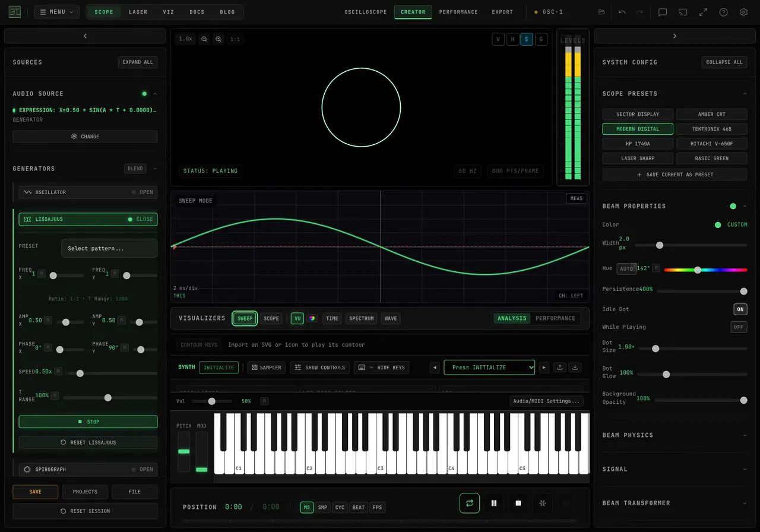760x532 pixels.
Task: Toggle the Hue AUTO button
Action: pyautogui.click(x=626, y=268)
